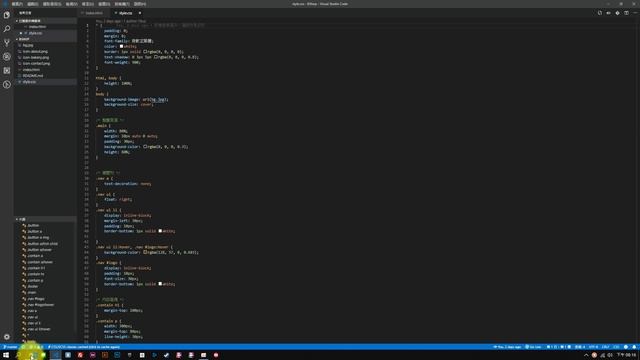Click the 'You, 2 days ago' blame entry in the status bar
This screenshot has height=360, width=640.
point(507,347)
